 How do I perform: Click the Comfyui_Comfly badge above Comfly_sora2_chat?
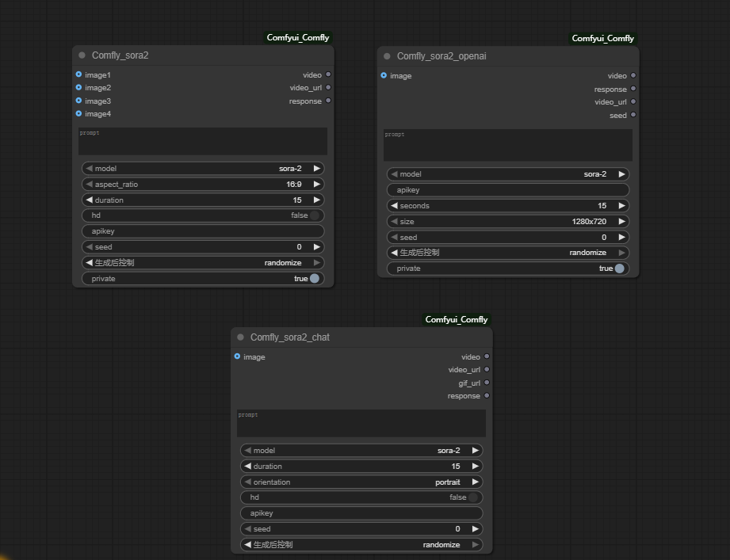(x=456, y=320)
